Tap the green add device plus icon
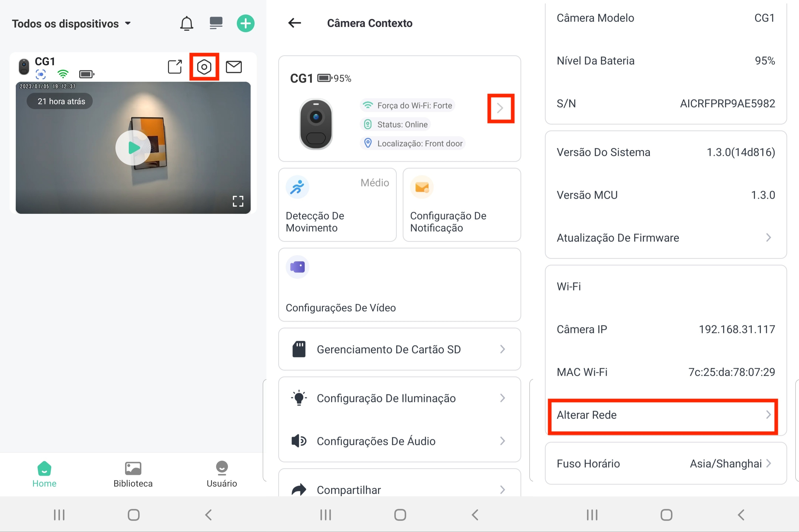Viewport: 799px width, 532px height. point(245,23)
